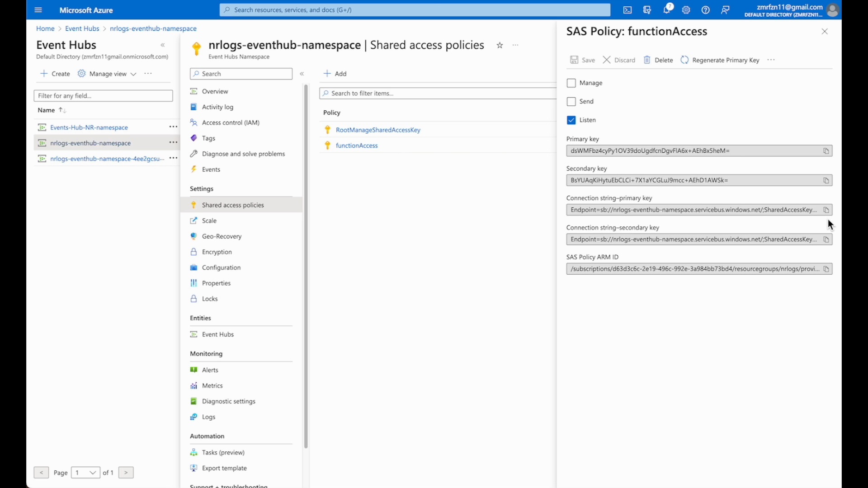Screen dimensions: 868x488
Task: Go to Home breadcrumb
Action: click(45, 28)
